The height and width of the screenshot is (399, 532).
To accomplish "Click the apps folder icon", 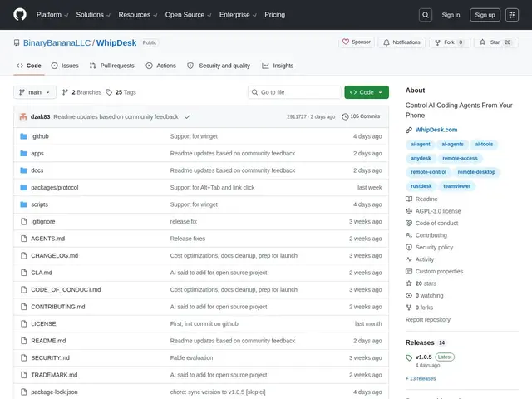I will 23,153.
